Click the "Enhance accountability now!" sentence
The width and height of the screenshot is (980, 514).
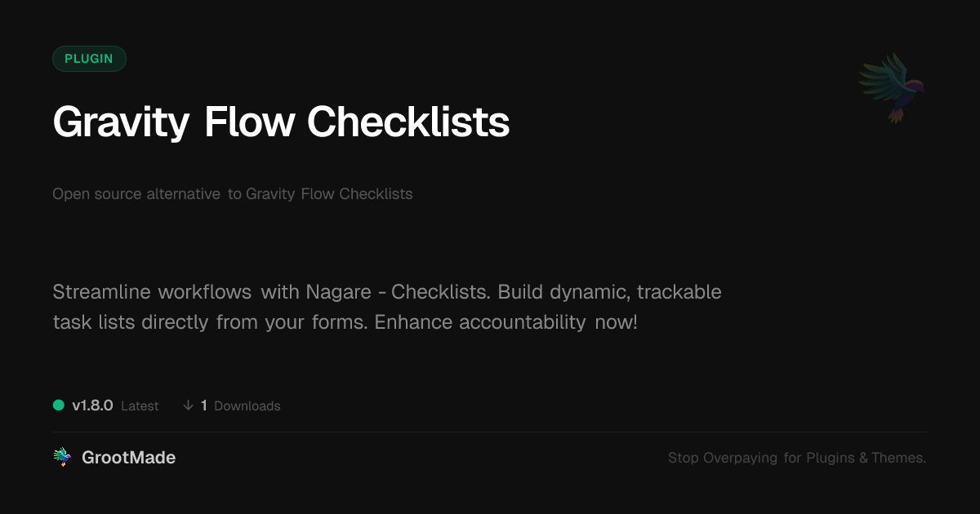point(506,322)
